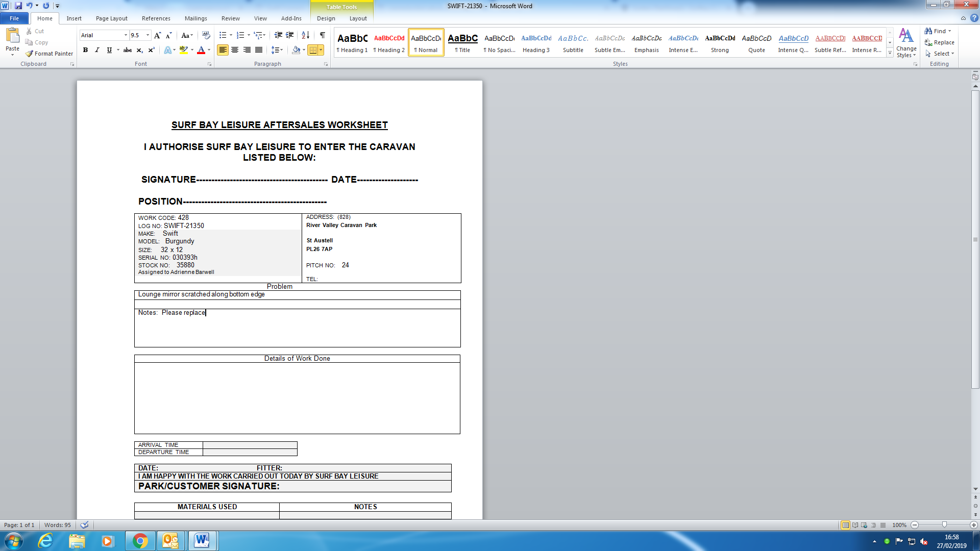The image size is (980, 551).
Task: Switch to the Mailings tab
Action: click(195, 18)
